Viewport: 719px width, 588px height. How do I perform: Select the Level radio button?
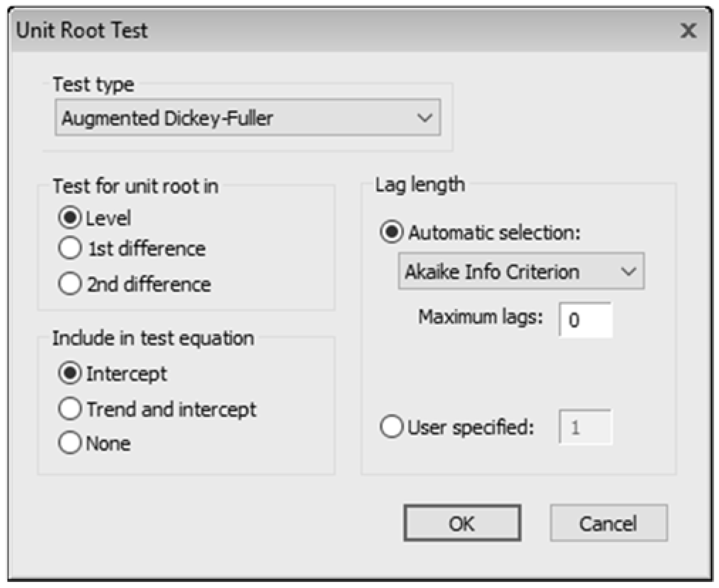coord(70,217)
